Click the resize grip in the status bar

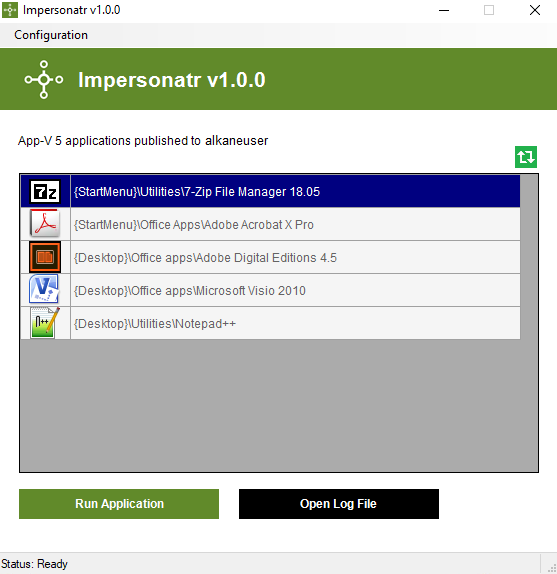552,568
